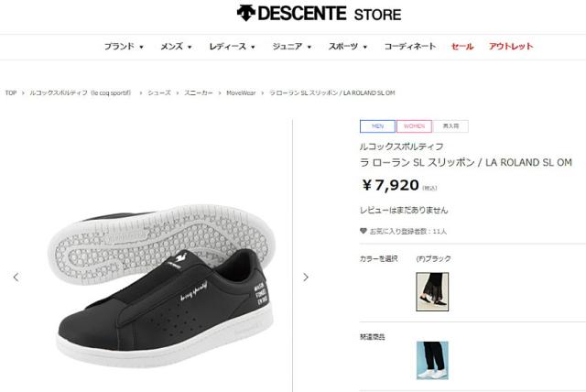Open the ジュニア dropdown menu

[291, 47]
